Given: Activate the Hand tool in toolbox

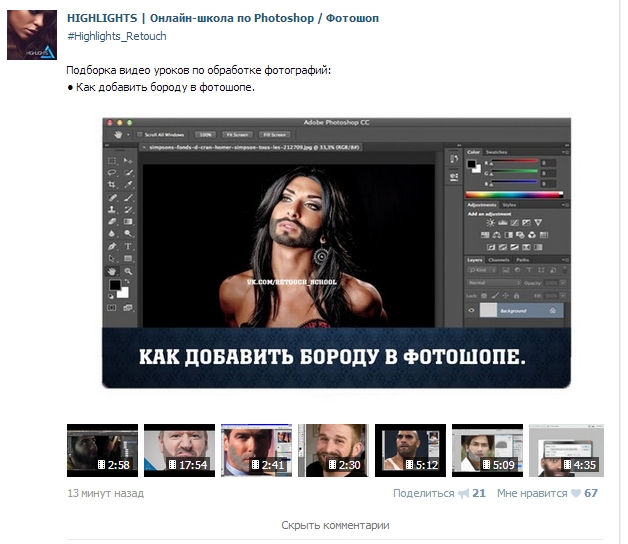Looking at the screenshot, I should 111,271.
